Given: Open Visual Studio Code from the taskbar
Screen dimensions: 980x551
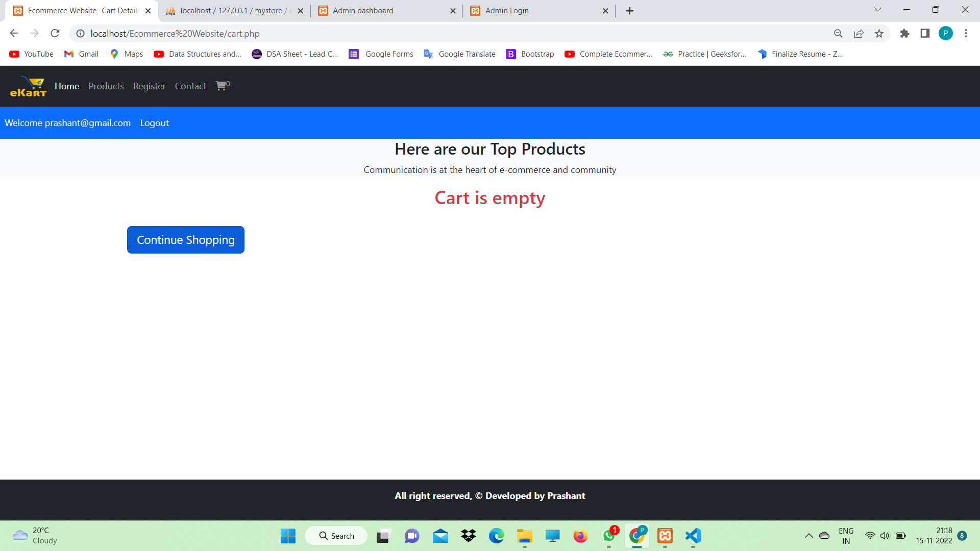Looking at the screenshot, I should (693, 536).
